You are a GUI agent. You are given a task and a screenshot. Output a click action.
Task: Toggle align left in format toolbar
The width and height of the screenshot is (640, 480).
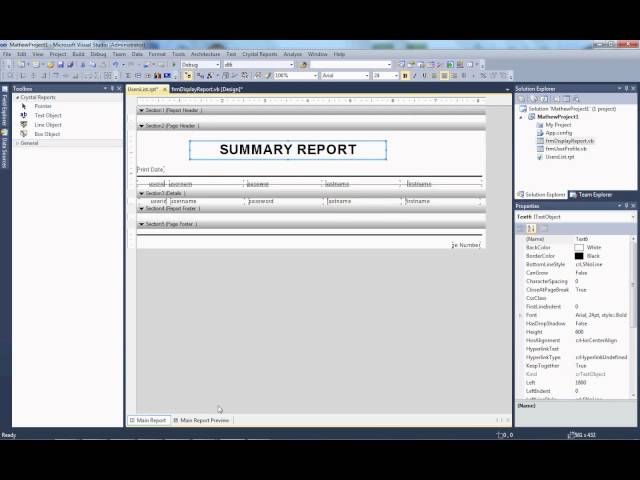point(434,76)
